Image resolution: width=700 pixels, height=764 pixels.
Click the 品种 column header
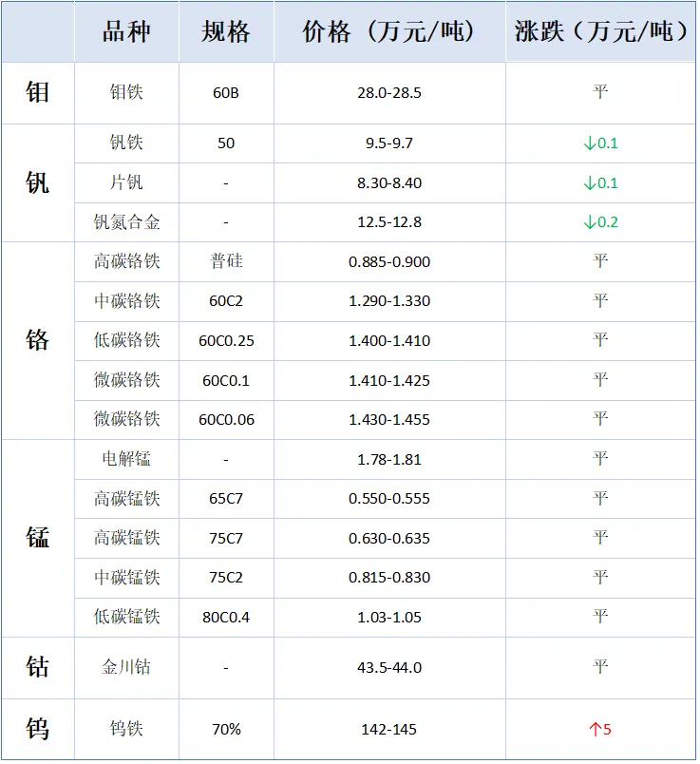[x=126, y=32]
